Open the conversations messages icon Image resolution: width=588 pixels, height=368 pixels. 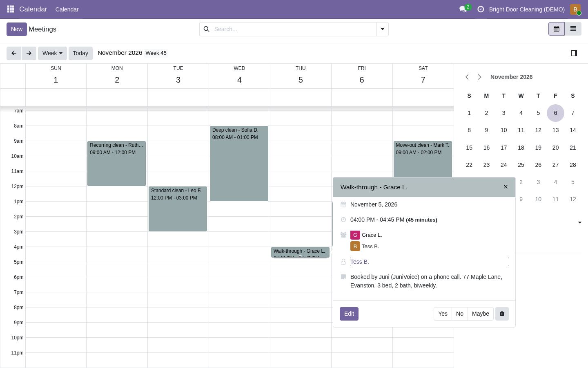tap(463, 9)
